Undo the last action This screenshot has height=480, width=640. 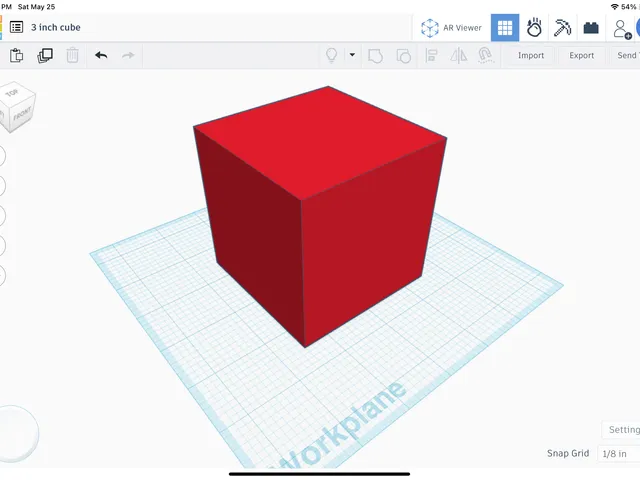point(101,55)
